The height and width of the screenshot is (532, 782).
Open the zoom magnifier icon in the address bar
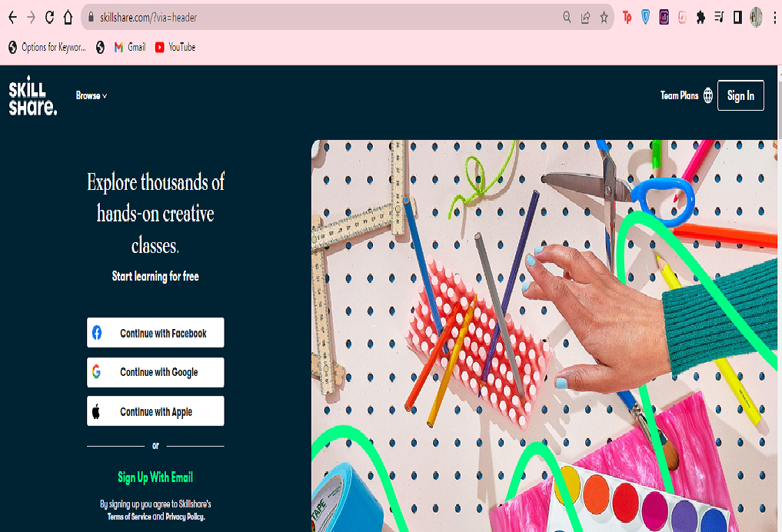tap(567, 18)
